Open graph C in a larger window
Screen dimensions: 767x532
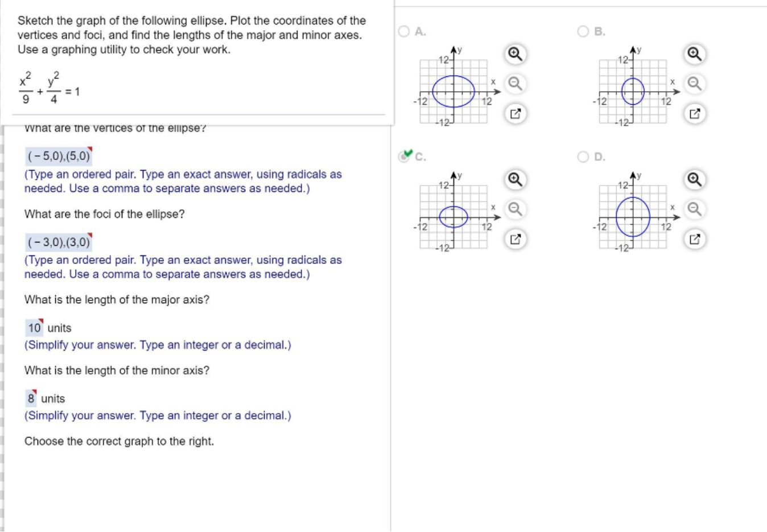tap(515, 239)
